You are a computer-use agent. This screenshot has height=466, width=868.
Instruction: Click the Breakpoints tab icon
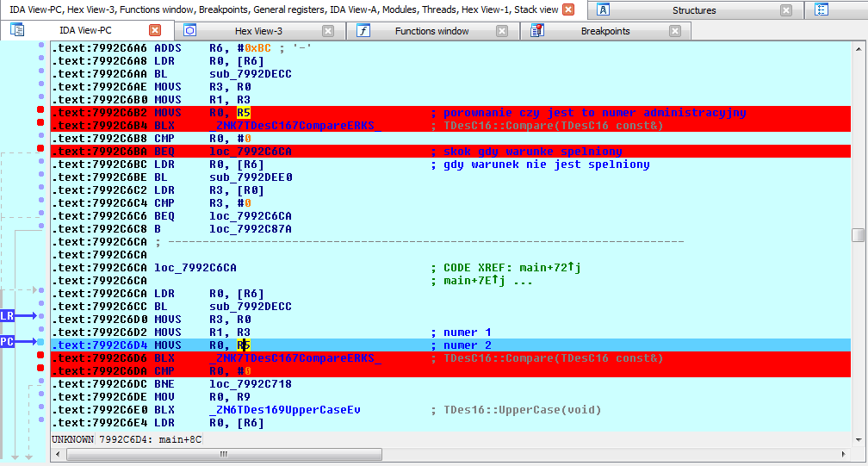pos(536,30)
